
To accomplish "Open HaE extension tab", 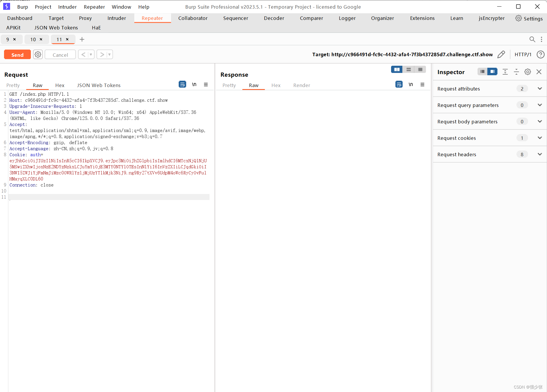I will coord(96,28).
